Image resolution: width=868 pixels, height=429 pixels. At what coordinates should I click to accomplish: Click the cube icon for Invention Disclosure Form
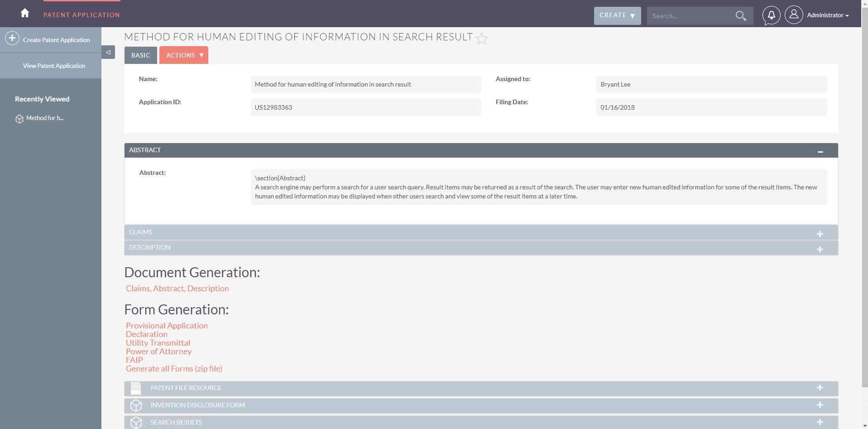(x=136, y=405)
